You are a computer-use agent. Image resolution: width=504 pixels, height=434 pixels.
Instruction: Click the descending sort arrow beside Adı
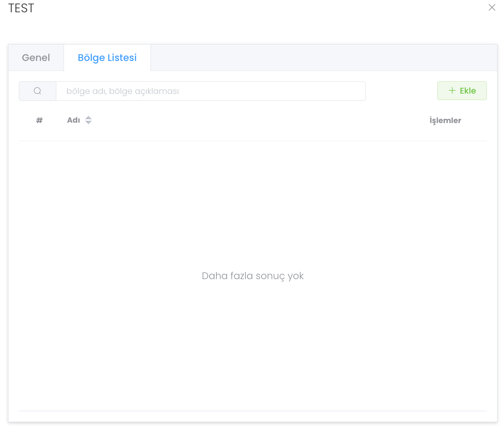pos(88,123)
